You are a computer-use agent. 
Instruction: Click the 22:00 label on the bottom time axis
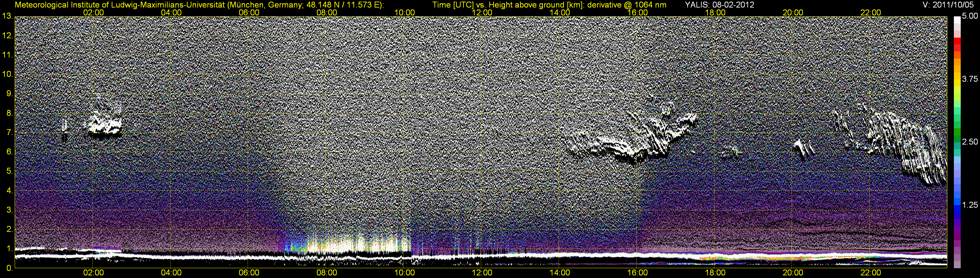tap(871, 273)
